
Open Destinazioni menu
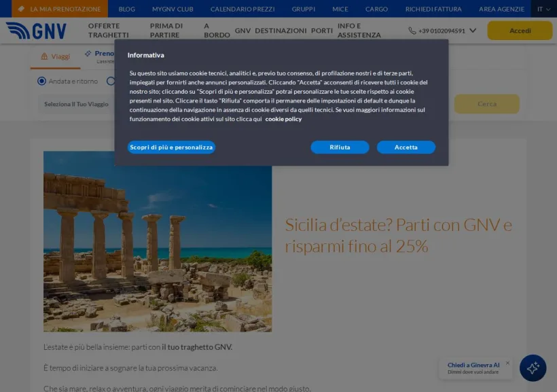tap(281, 31)
